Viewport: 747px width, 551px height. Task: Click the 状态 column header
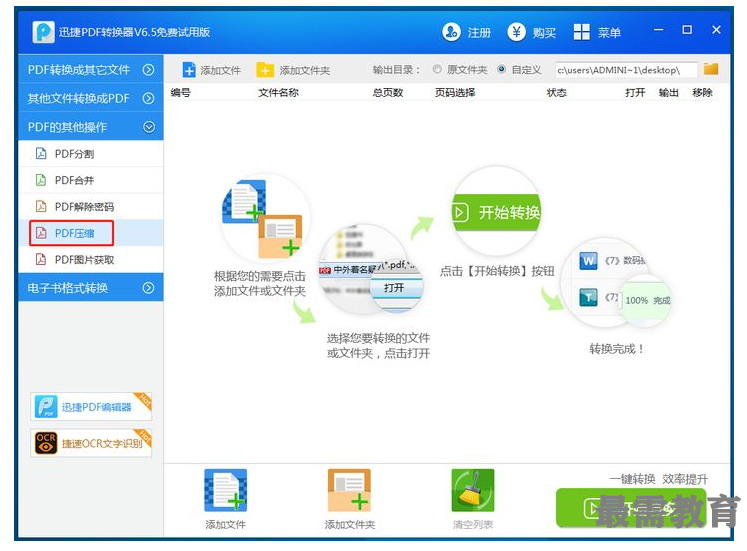tap(556, 92)
